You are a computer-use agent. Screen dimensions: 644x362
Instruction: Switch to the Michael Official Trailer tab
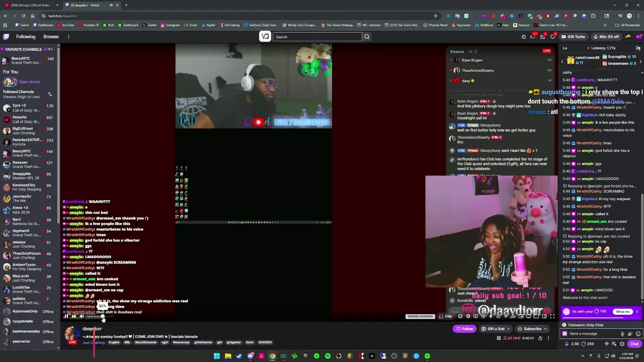pyautogui.click(x=31, y=5)
